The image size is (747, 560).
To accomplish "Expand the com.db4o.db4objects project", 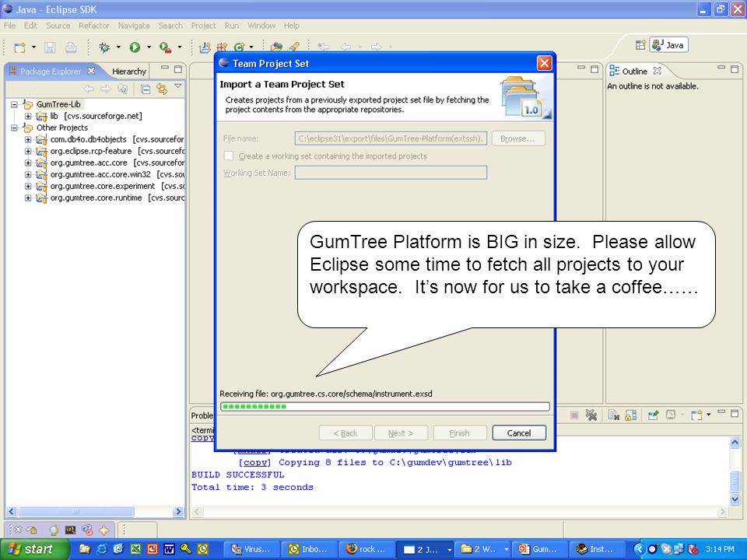I will (x=28, y=139).
